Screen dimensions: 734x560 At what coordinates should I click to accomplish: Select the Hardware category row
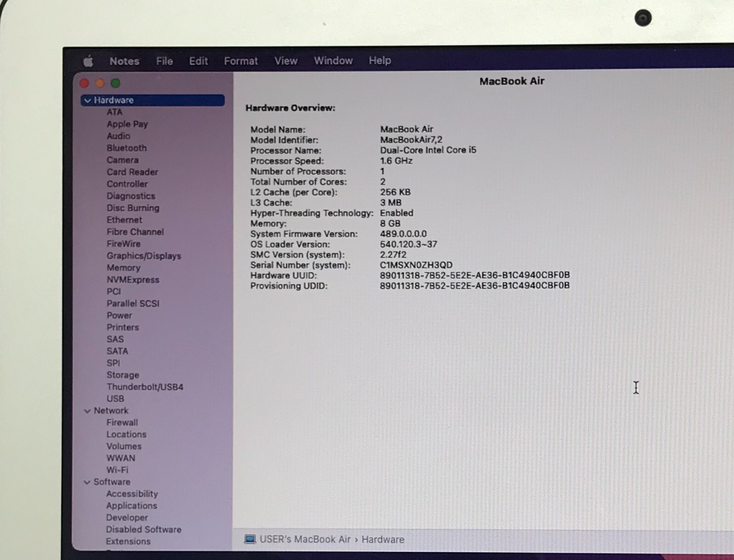153,100
